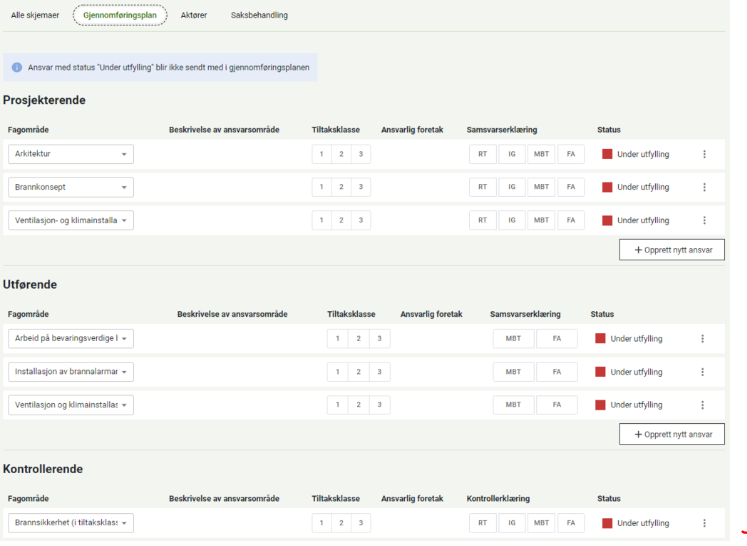
Task: Click the info icon in the blue notice banner
Action: pos(17,68)
